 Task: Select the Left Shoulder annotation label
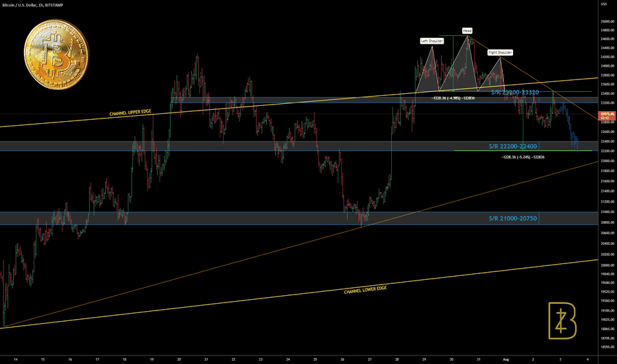pos(432,41)
